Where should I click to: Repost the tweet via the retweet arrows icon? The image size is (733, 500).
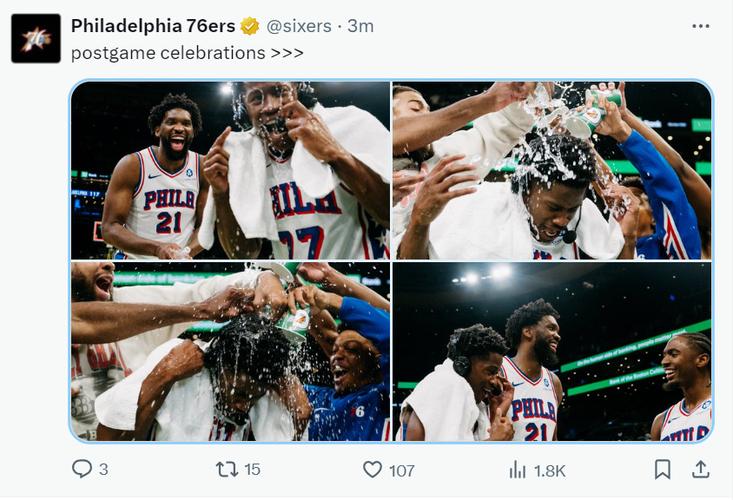coord(227,469)
